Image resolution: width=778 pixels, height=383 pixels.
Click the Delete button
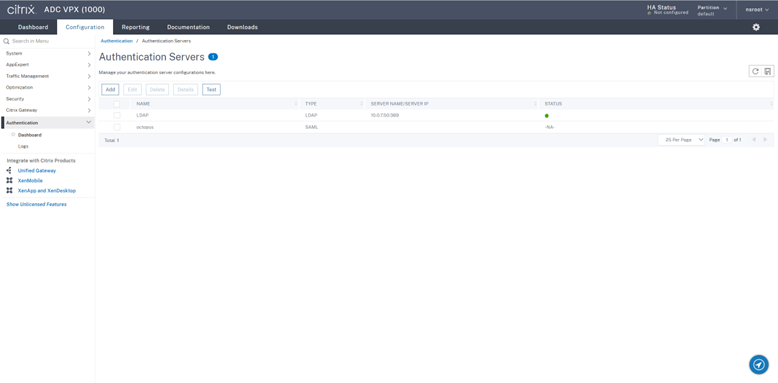click(157, 90)
